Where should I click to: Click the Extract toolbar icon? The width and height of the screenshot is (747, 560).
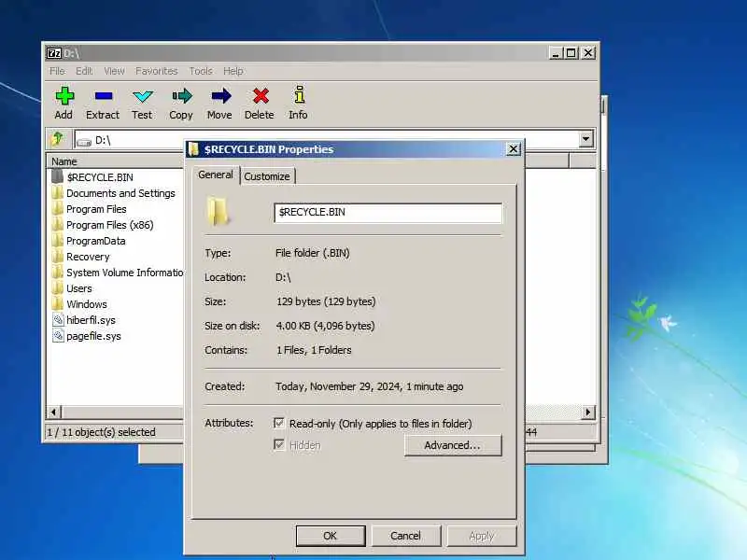click(103, 96)
